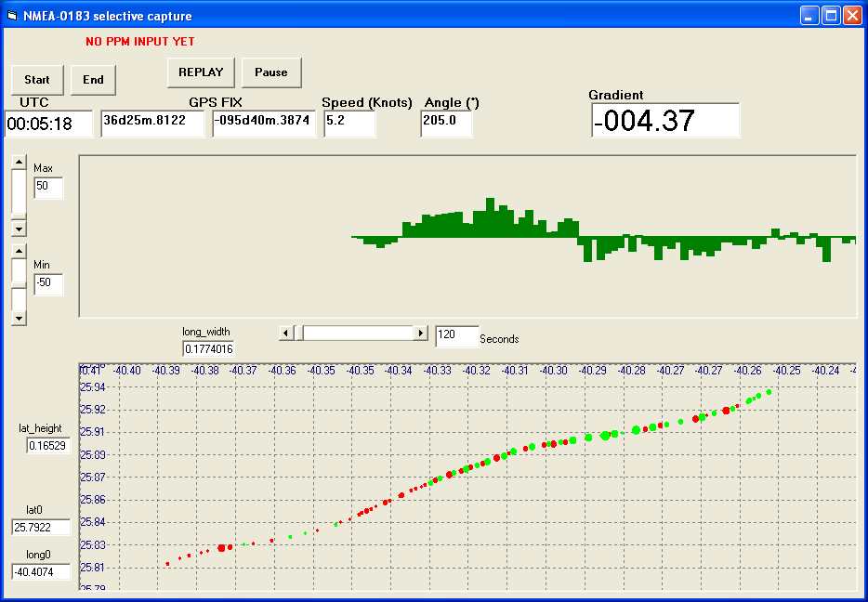
Task: Start REPLAY of captured data
Action: [x=201, y=72]
